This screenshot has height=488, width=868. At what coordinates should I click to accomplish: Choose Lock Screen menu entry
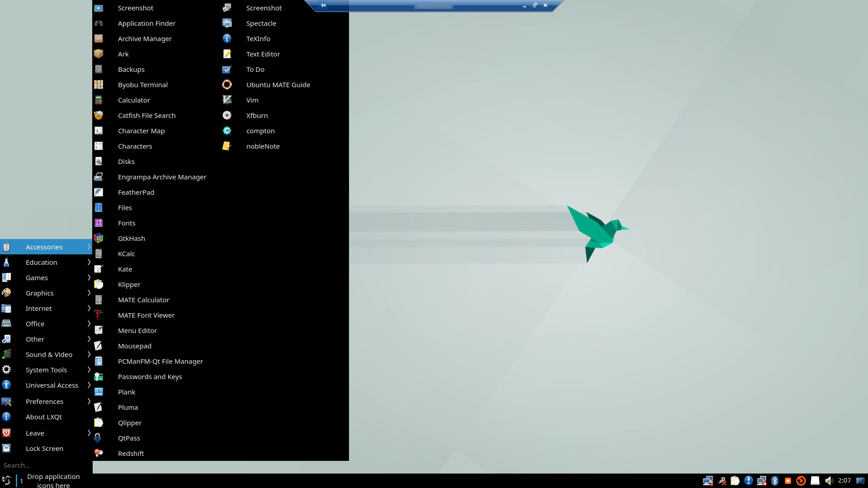pos(46,449)
